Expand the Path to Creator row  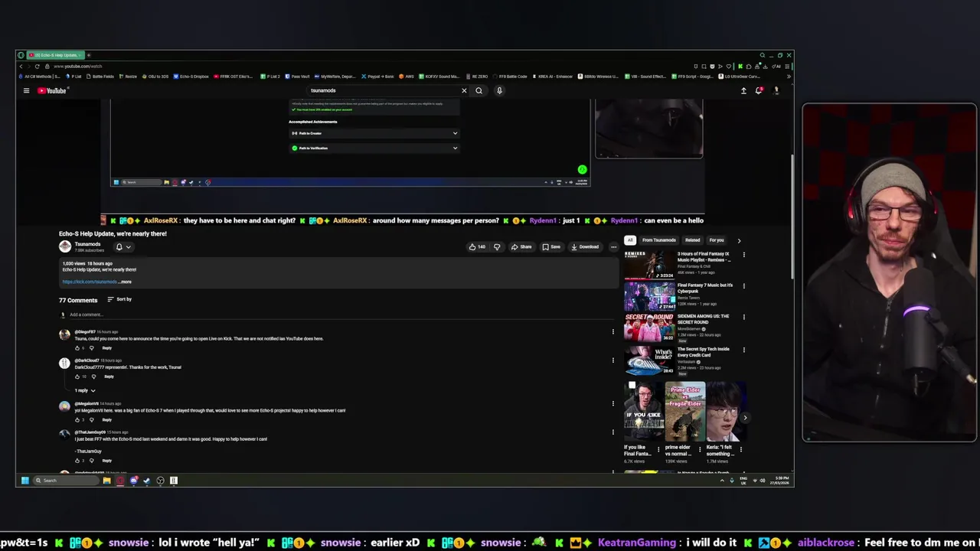pos(374,133)
